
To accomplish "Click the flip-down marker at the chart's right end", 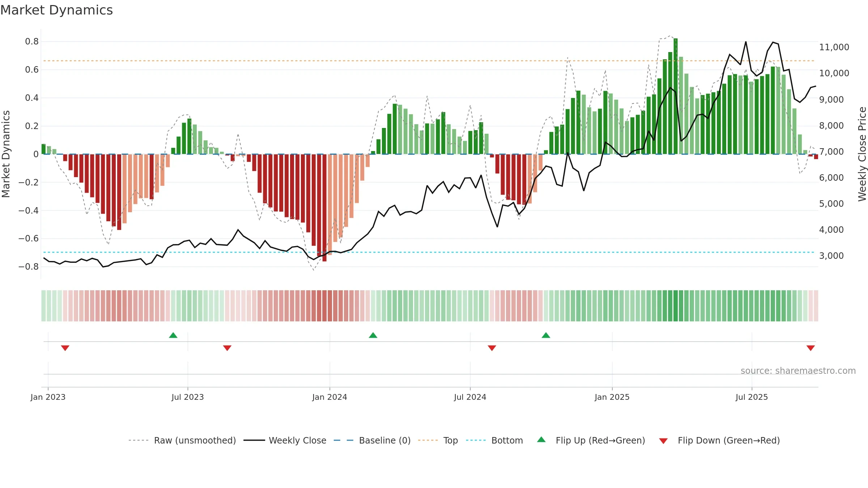I will point(810,348).
